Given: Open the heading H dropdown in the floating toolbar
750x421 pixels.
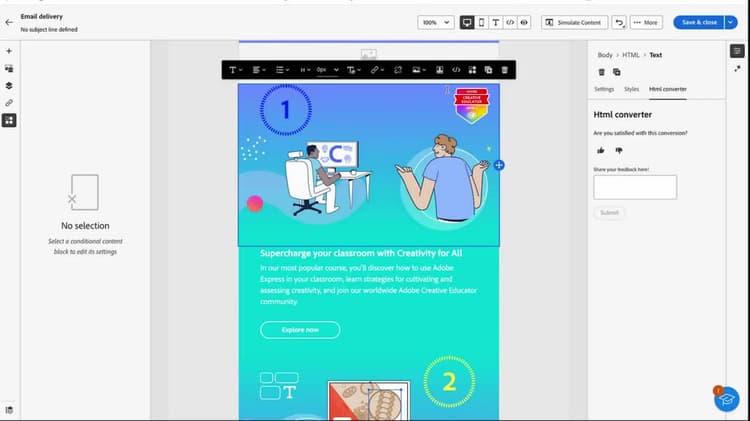Looking at the screenshot, I should tap(305, 70).
